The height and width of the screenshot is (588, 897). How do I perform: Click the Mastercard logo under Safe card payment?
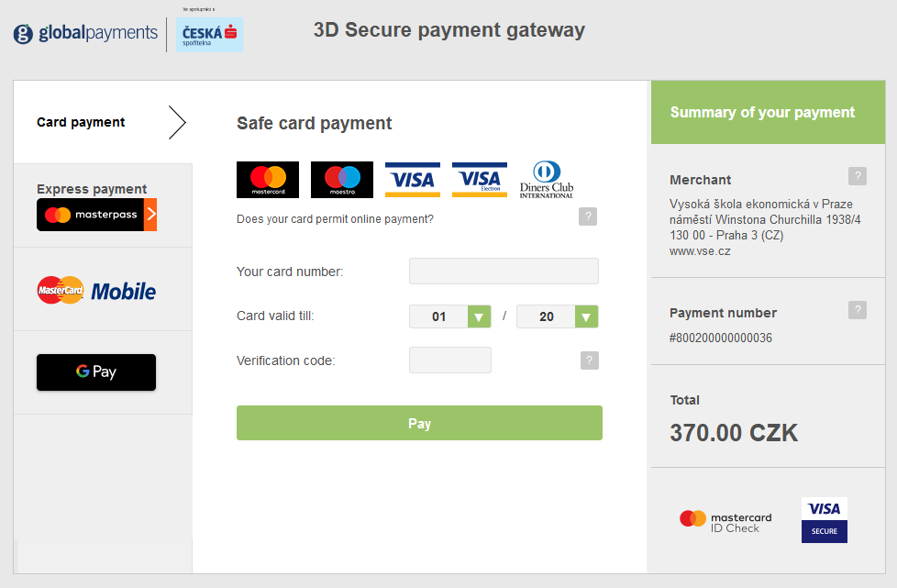tap(268, 180)
